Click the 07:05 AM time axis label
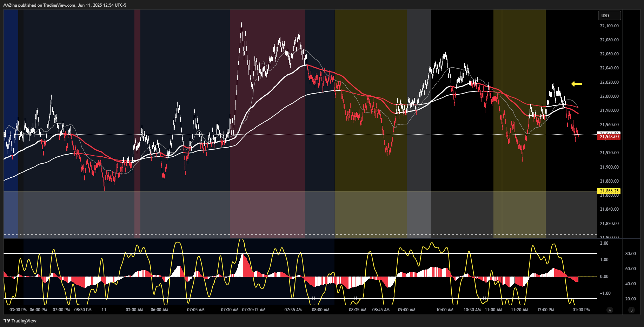Screen dimensions: 644x327 [195, 310]
